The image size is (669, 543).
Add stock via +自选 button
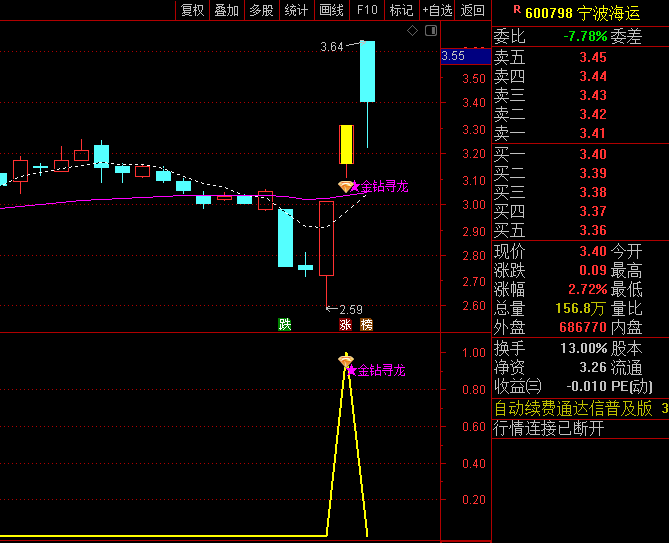point(437,10)
